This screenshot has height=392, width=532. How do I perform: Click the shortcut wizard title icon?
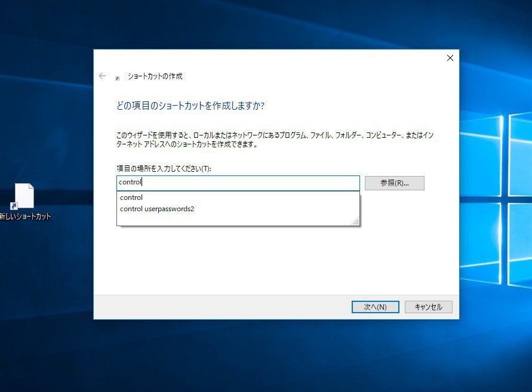pyautogui.click(x=118, y=78)
